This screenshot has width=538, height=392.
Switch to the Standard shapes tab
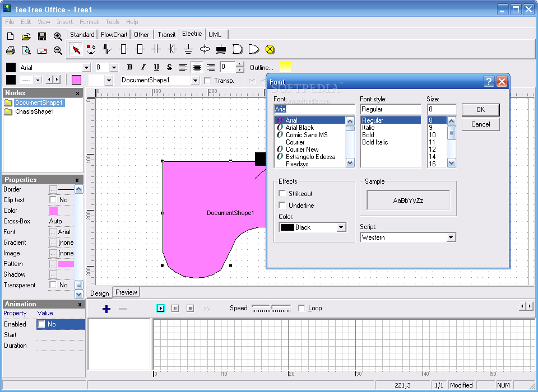82,35
